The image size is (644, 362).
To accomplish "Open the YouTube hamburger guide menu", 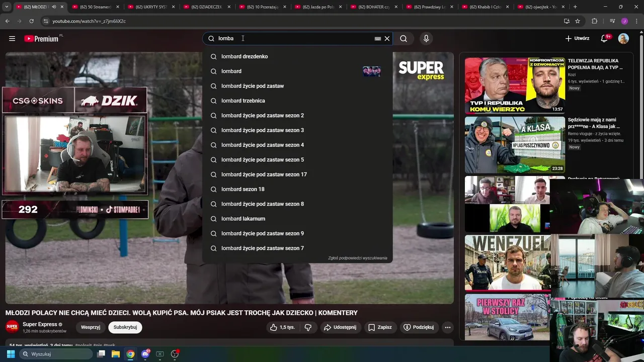I will [x=12, y=39].
